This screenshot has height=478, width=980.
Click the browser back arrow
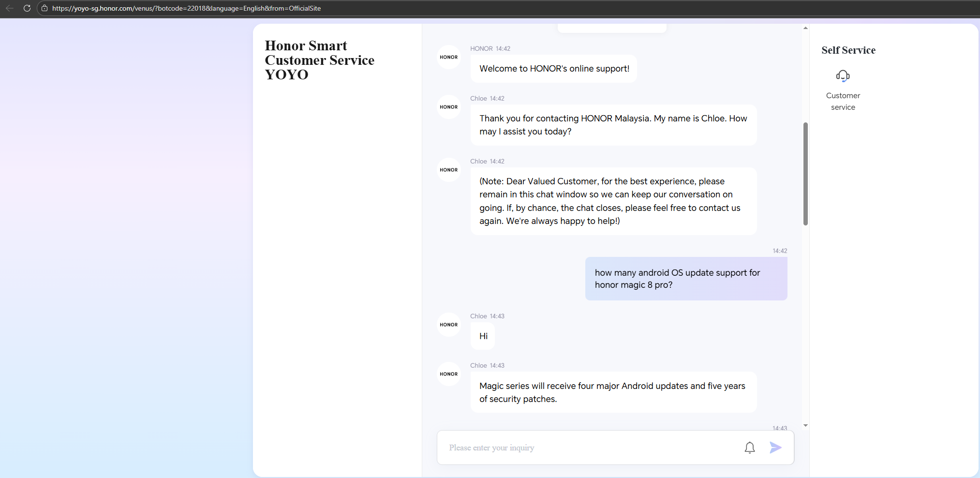point(9,8)
